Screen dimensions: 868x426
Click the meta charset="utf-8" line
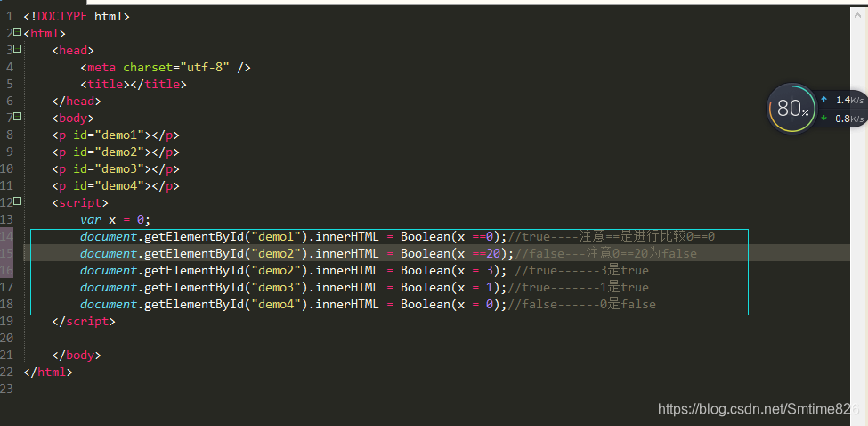pyautogui.click(x=166, y=68)
